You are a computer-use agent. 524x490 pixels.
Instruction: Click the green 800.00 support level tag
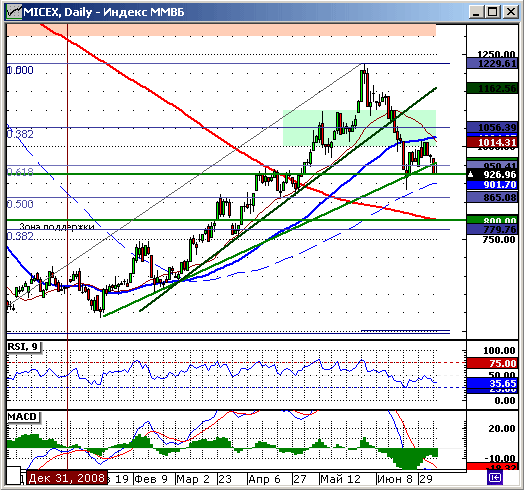(492, 220)
